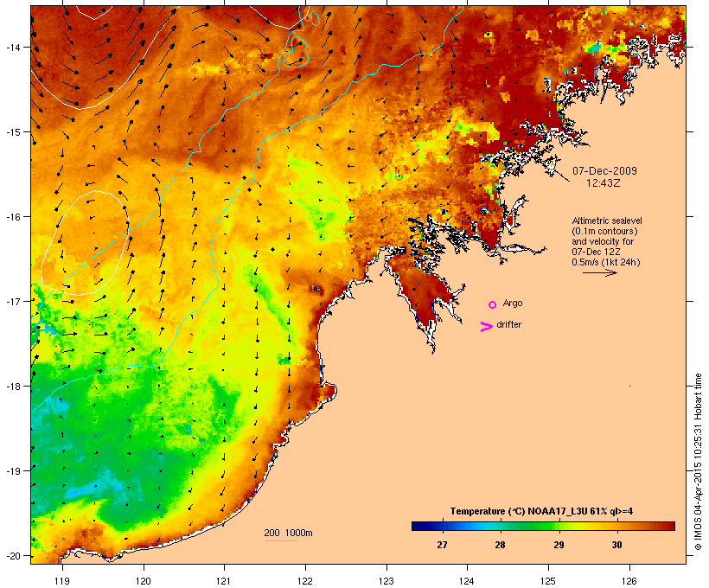Click the temperature color bar at 28 degrees
This screenshot has width=709, height=588.
click(x=500, y=526)
